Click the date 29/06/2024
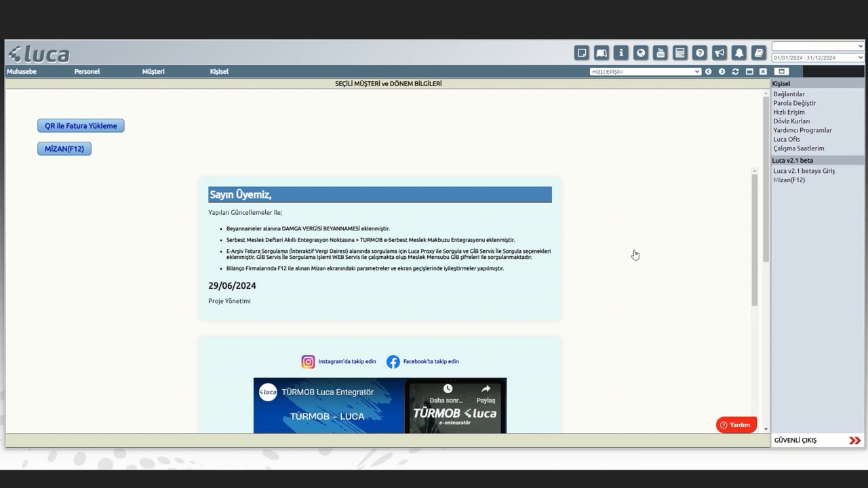 click(232, 286)
